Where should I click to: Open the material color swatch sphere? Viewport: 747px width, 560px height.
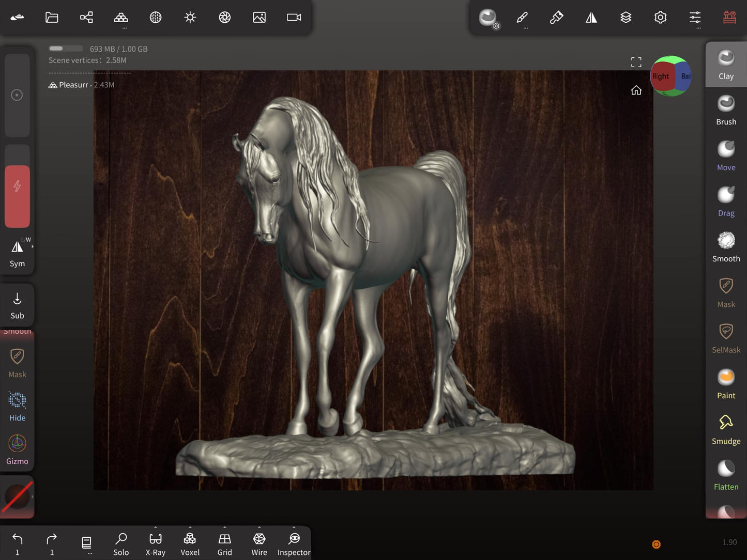click(17, 497)
